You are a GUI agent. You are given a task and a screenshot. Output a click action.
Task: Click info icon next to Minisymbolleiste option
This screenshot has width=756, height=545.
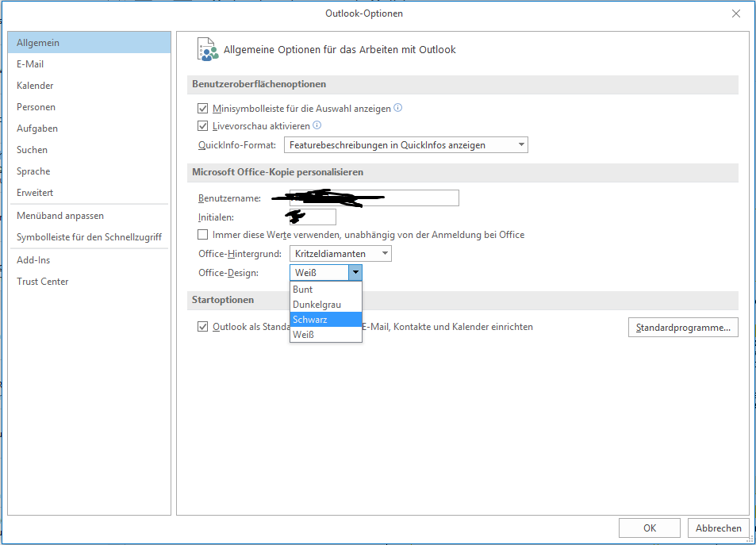397,108
